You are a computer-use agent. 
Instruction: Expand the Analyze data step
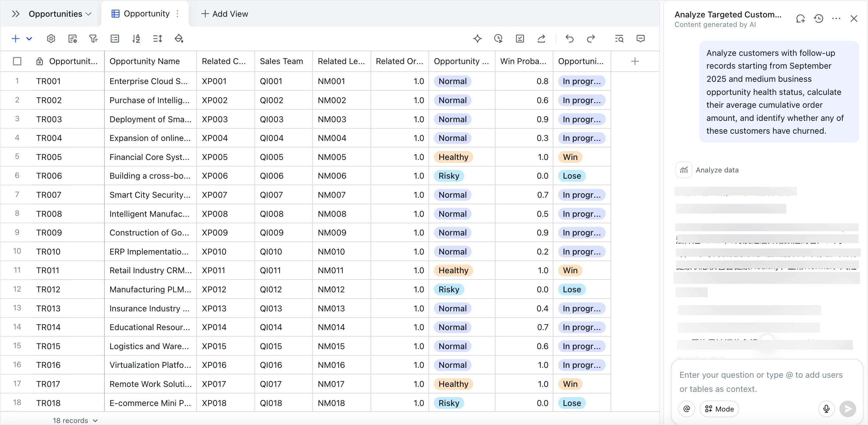coord(707,170)
